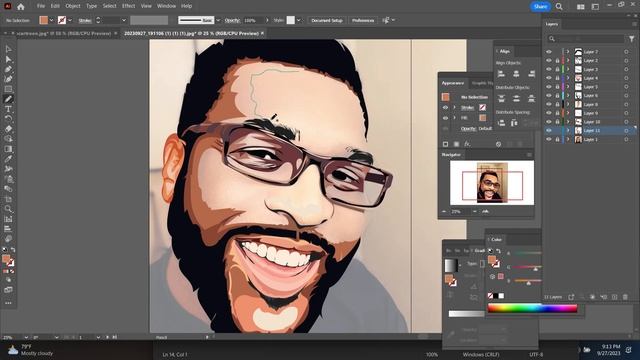Open fill color dropdown in control bar
Image resolution: width=640 pixels, height=360 pixels.
click(x=51, y=20)
